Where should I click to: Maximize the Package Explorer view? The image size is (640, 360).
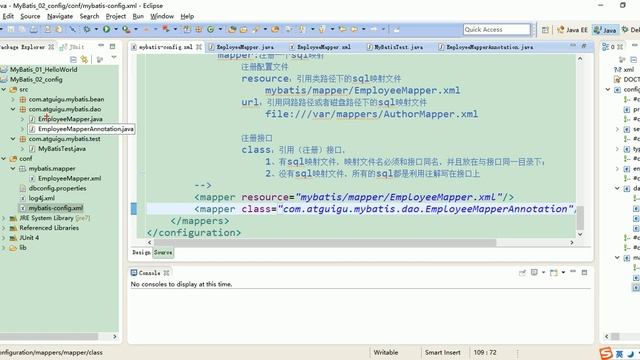click(113, 47)
